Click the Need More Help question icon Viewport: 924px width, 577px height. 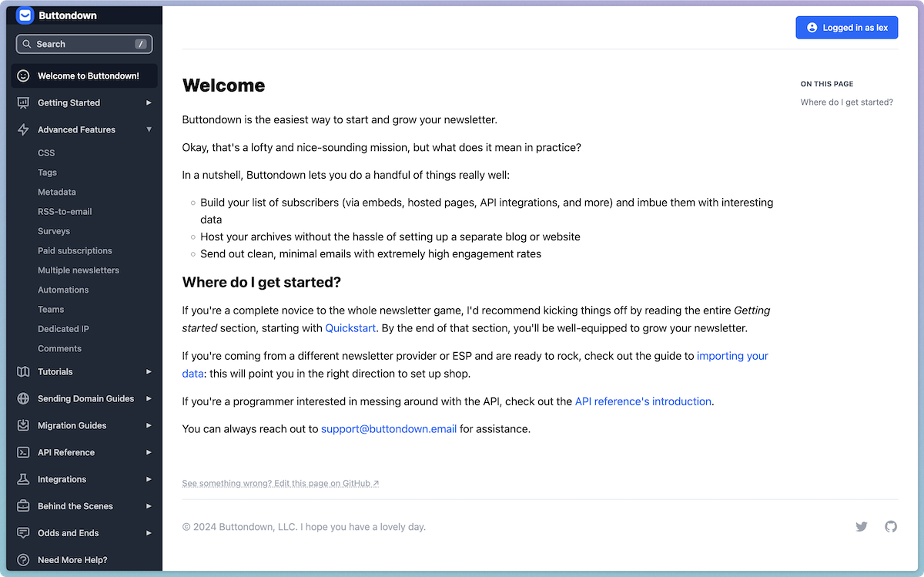[x=23, y=559]
